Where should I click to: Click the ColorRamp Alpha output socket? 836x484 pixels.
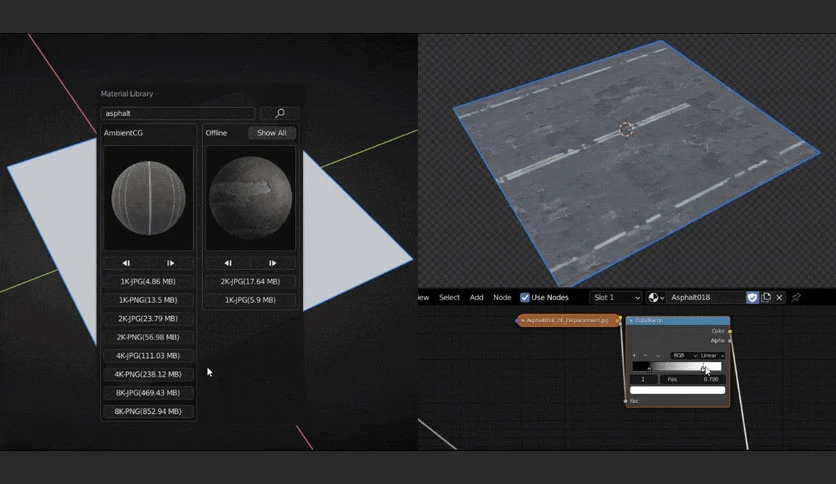[730, 341]
